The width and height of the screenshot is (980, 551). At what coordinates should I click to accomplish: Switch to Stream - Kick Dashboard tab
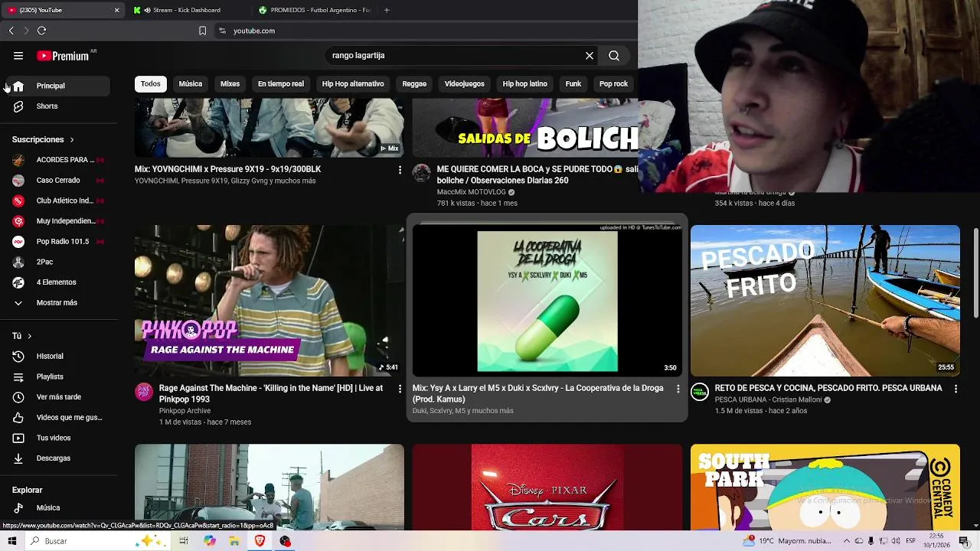[188, 10]
